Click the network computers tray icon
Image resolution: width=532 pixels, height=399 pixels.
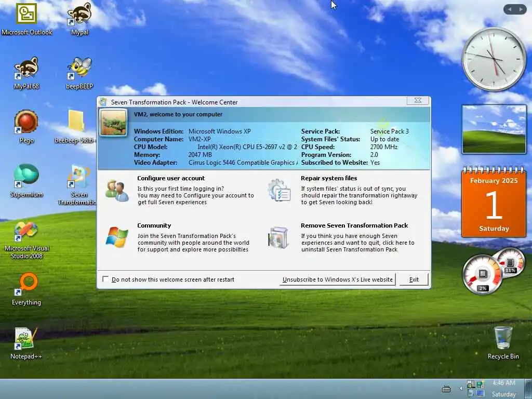point(480,384)
